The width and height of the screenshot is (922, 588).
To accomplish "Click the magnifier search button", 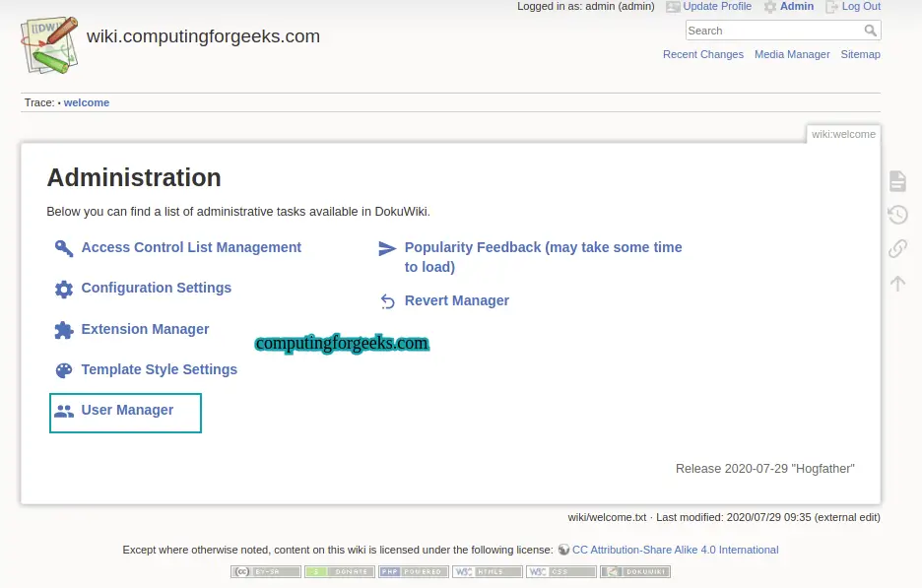I will click(870, 30).
